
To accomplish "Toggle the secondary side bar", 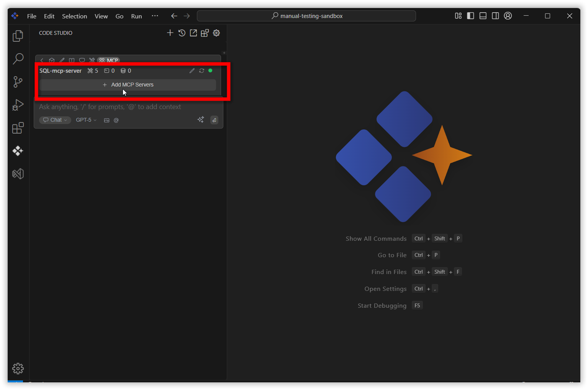I will coord(495,16).
